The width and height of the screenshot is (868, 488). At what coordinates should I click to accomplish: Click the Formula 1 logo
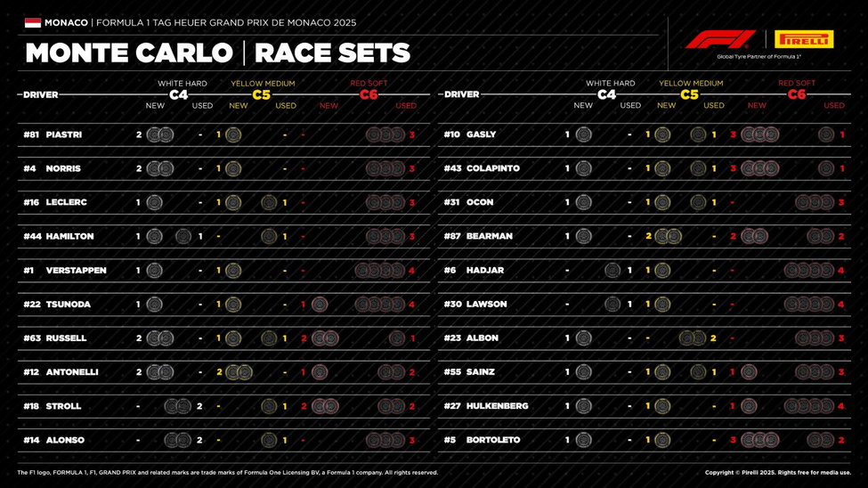point(719,39)
